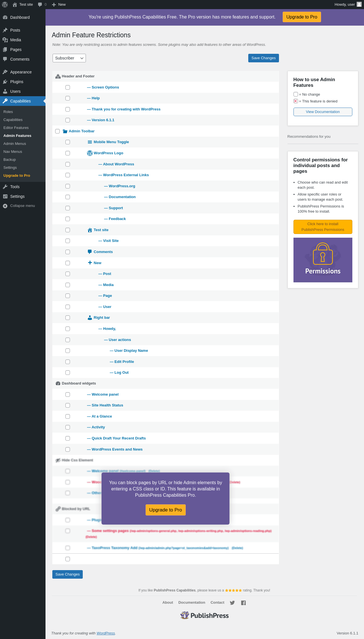The width and height of the screenshot is (364, 639).
Task: Check the WordPress Events and News checkbox
Action: click(x=68, y=449)
